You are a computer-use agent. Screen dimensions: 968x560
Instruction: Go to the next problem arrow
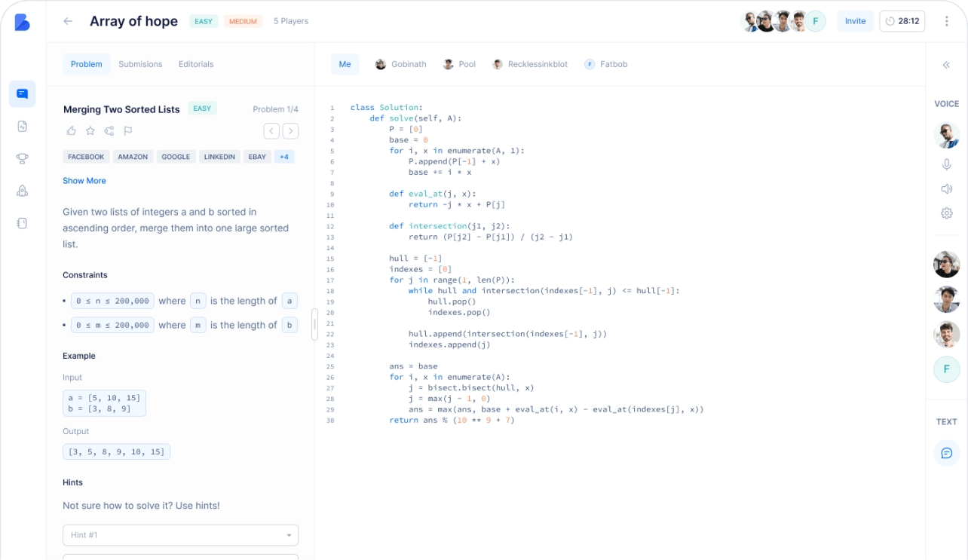pos(290,131)
